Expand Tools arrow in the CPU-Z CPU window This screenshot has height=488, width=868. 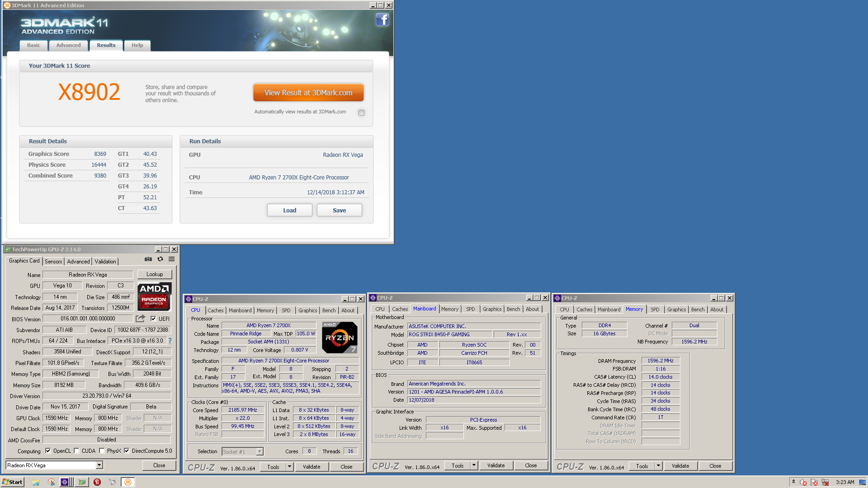tap(289, 467)
